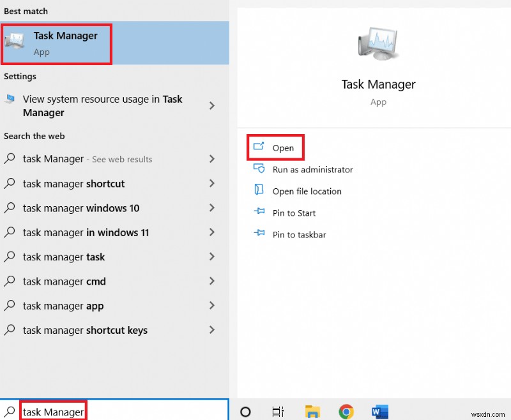Expand the See web results chevron
Viewport: 511px width, 420px height.
coord(212,159)
